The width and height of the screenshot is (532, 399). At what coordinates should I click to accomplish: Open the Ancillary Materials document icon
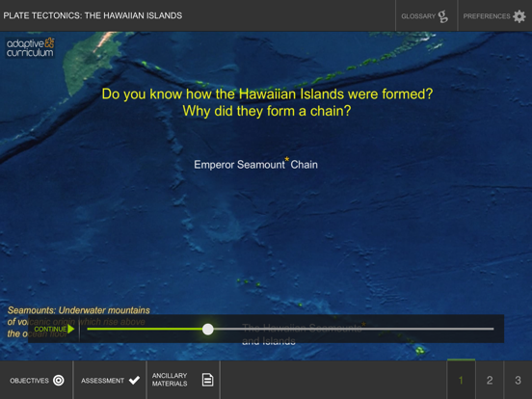[x=207, y=380]
